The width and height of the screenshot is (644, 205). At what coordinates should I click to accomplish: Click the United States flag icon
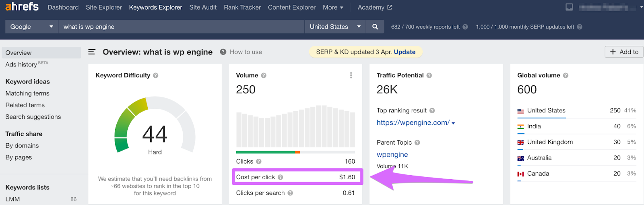(x=520, y=111)
